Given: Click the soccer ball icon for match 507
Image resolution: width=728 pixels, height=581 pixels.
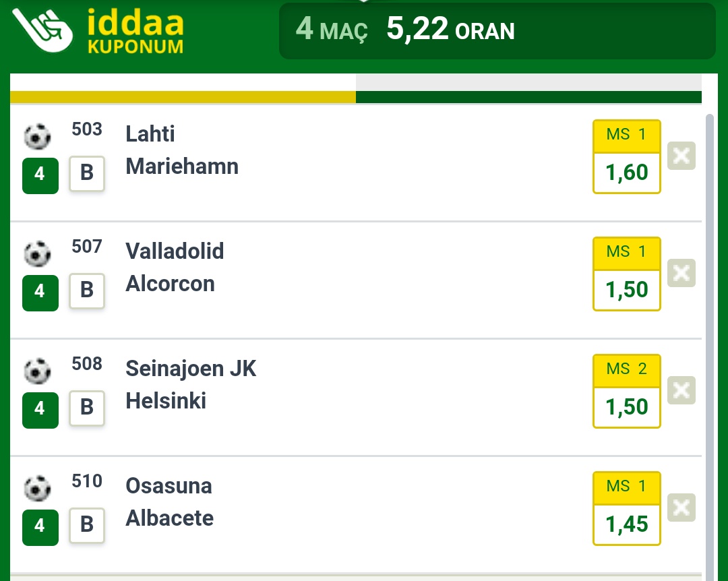Looking at the screenshot, I should pos(37,253).
